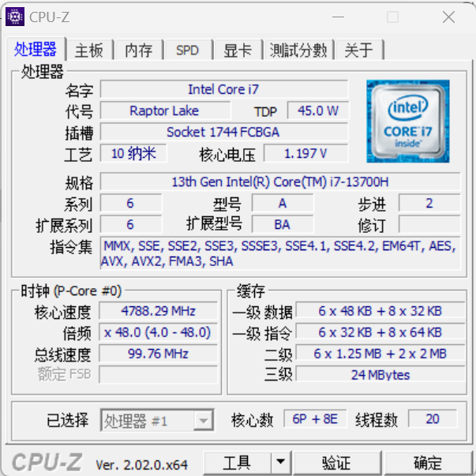Click the 步进 value 2
Image resolution: width=476 pixels, height=476 pixels.
pyautogui.click(x=429, y=203)
